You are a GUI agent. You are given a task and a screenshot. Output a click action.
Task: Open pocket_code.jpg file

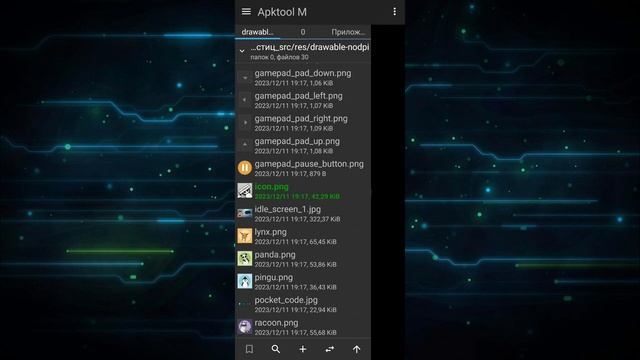tap(303, 304)
